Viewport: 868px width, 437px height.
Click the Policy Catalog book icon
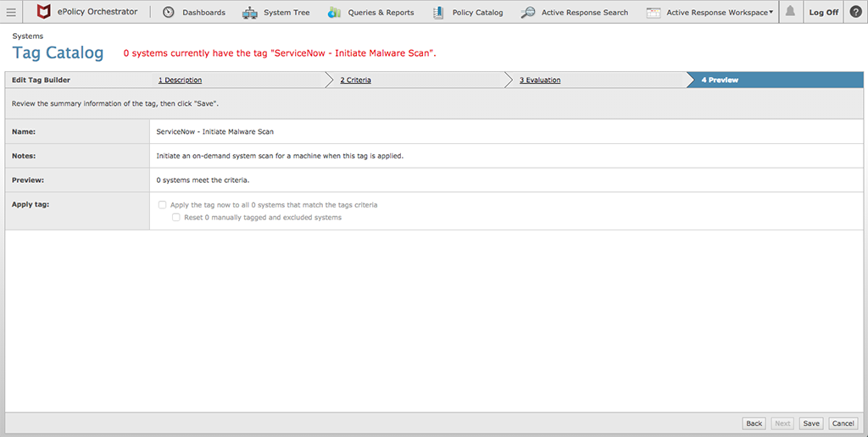(x=438, y=12)
